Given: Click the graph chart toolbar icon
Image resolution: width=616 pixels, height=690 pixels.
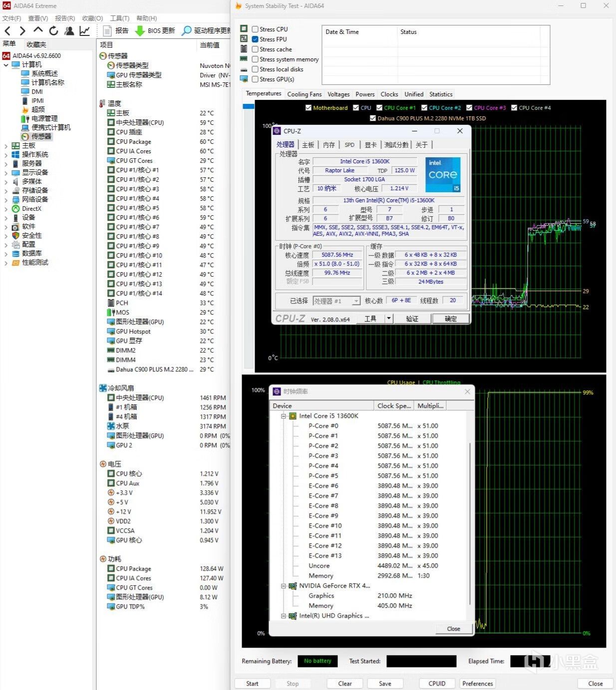Looking at the screenshot, I should click(x=85, y=31).
